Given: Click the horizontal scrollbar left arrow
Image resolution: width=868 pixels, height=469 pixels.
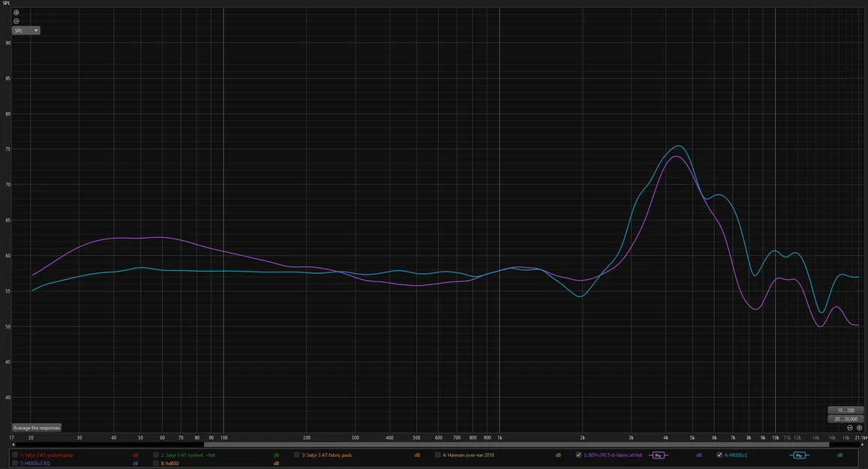Looking at the screenshot, I should coord(14,445).
